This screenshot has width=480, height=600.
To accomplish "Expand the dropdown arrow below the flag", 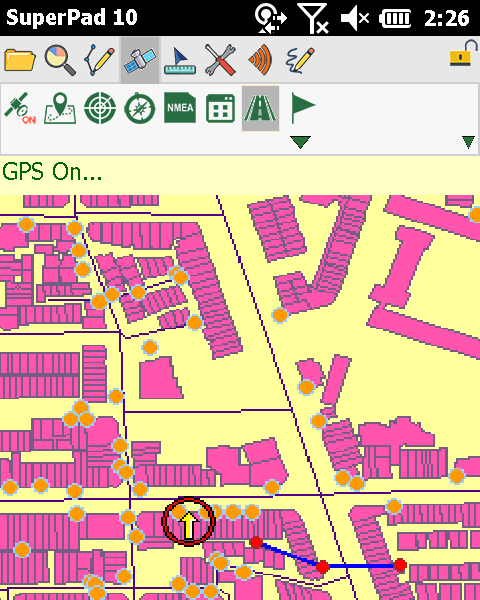I will coord(300,142).
